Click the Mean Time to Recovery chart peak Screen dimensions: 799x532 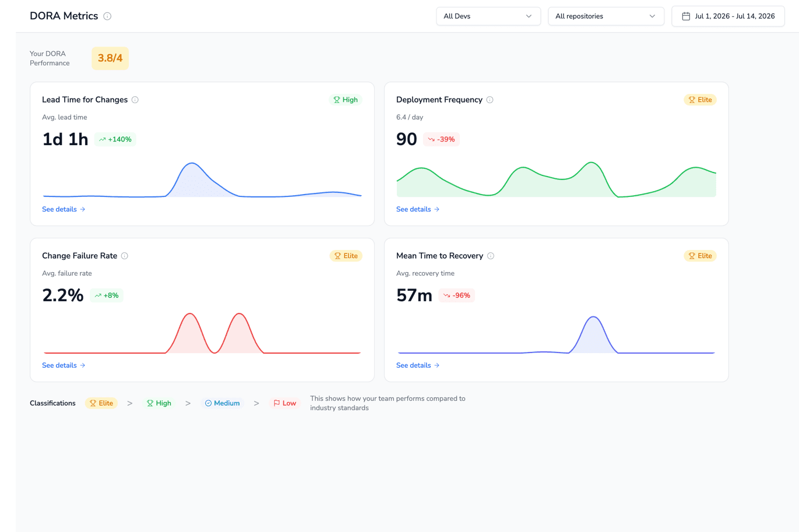593,318
